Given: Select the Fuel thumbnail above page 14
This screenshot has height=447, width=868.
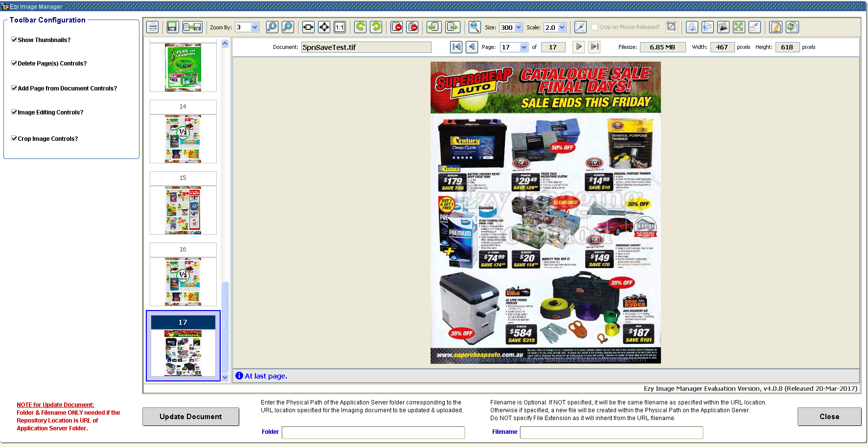Looking at the screenshot, I should 183,67.
